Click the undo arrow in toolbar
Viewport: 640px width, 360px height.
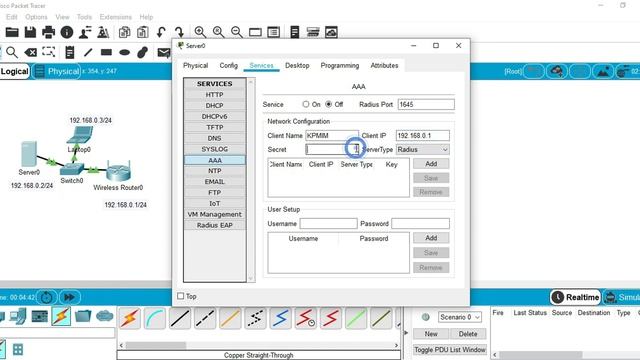161,32
